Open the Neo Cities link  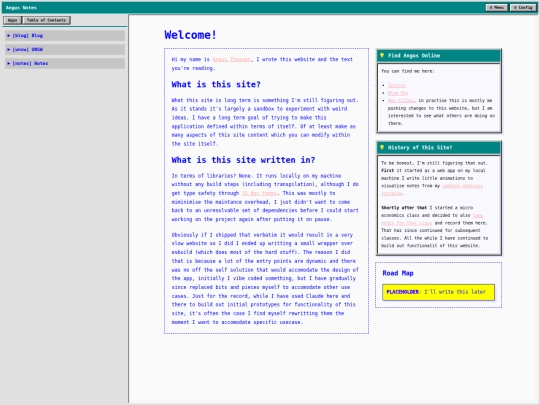[x=401, y=100]
